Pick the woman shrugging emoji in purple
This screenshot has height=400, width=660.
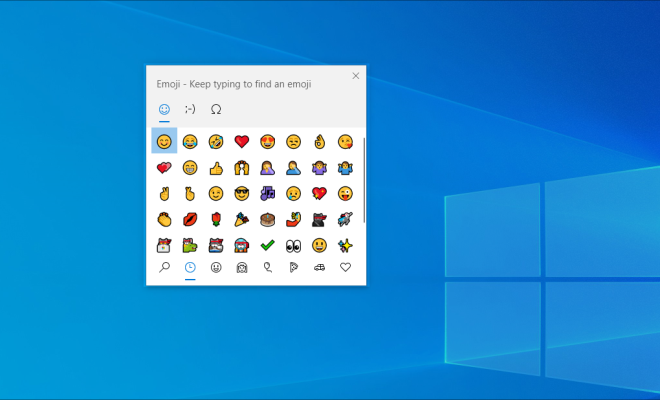[319, 168]
